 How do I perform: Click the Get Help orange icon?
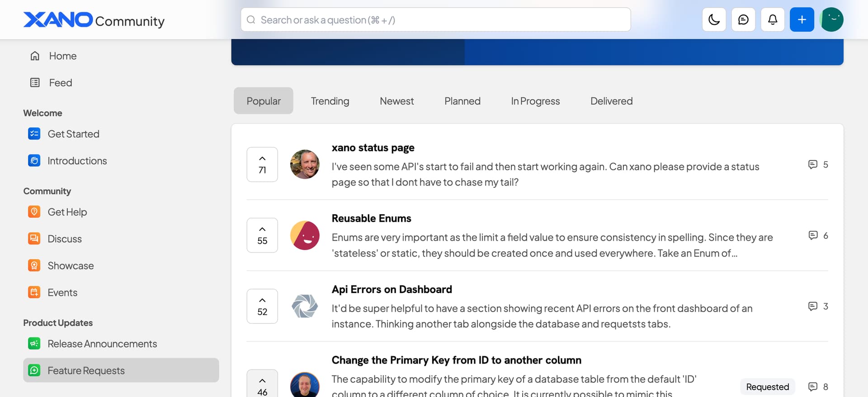tap(34, 212)
